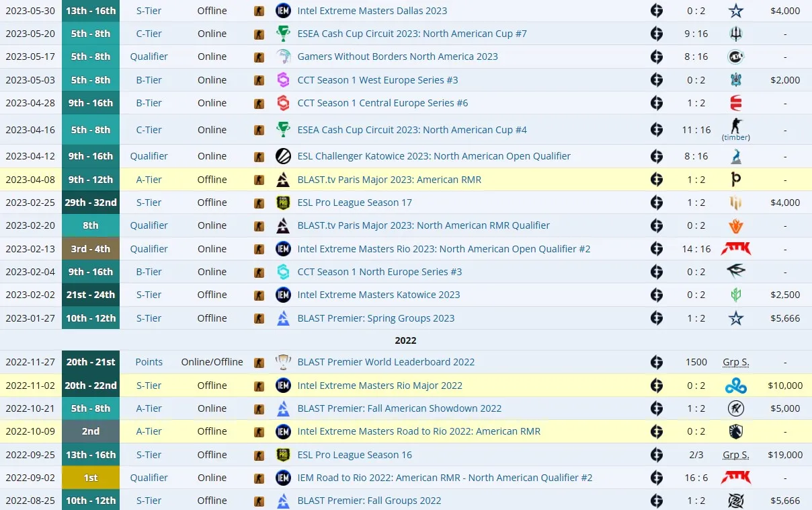Viewport: 812px width, 510px height.
Task: Click the orange opponent logo in the RMR Qualifier row
Action: 736,225
